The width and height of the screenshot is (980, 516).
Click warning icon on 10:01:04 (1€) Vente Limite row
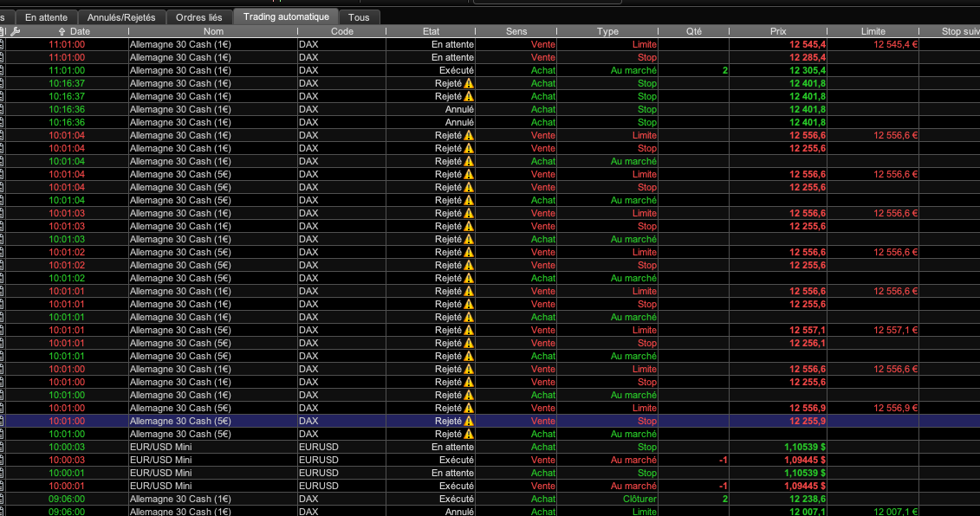469,135
